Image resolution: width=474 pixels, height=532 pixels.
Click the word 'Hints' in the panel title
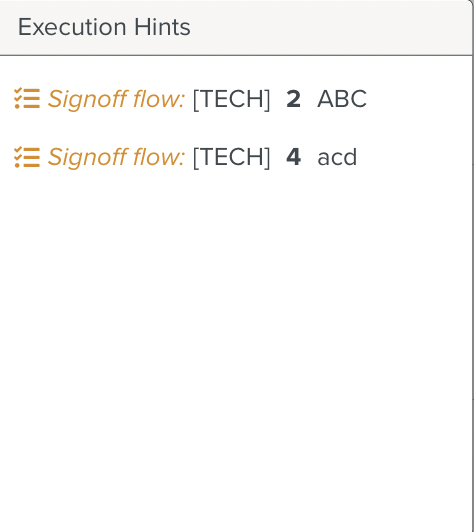click(162, 27)
